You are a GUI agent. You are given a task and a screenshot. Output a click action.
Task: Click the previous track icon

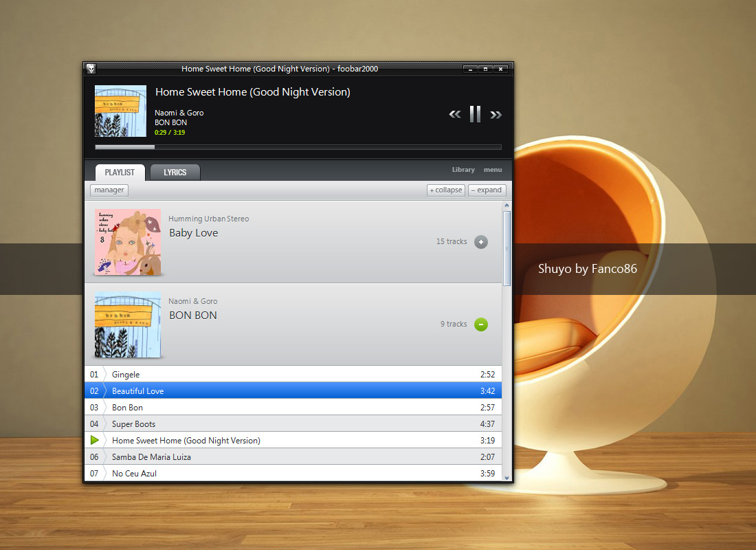[x=454, y=114]
